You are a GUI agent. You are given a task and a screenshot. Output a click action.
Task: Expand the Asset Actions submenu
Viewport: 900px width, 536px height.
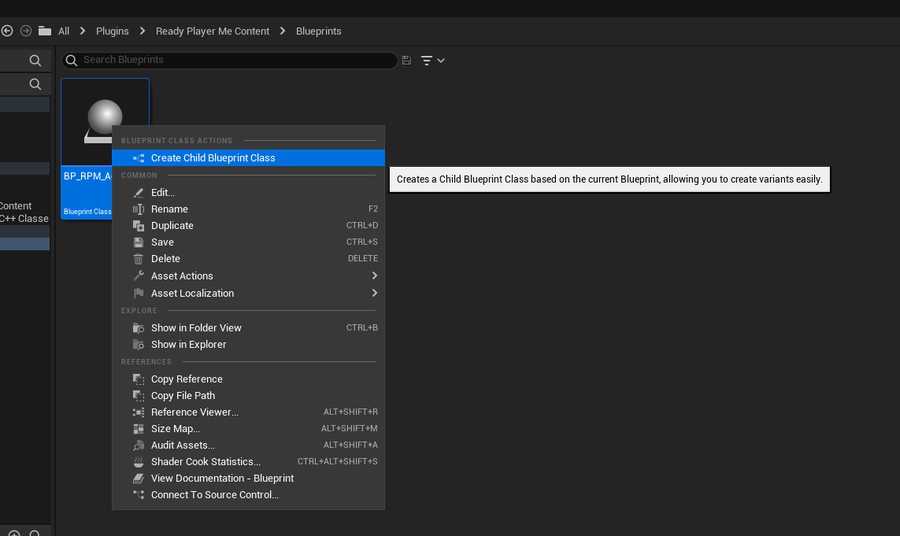pos(374,276)
